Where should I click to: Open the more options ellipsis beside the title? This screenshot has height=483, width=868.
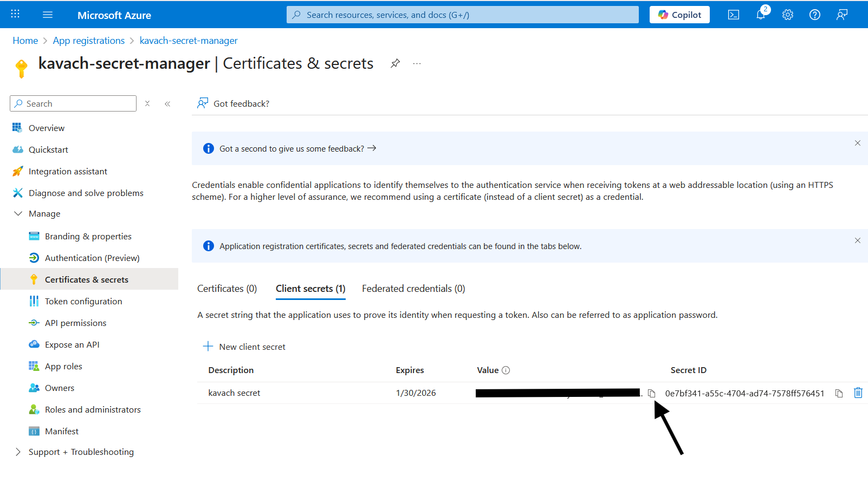417,63
